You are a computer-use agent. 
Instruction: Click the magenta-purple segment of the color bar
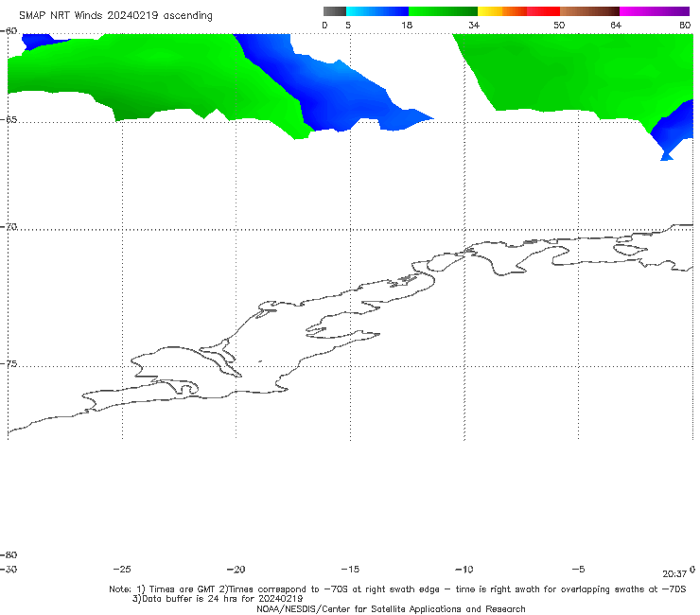tap(655, 11)
